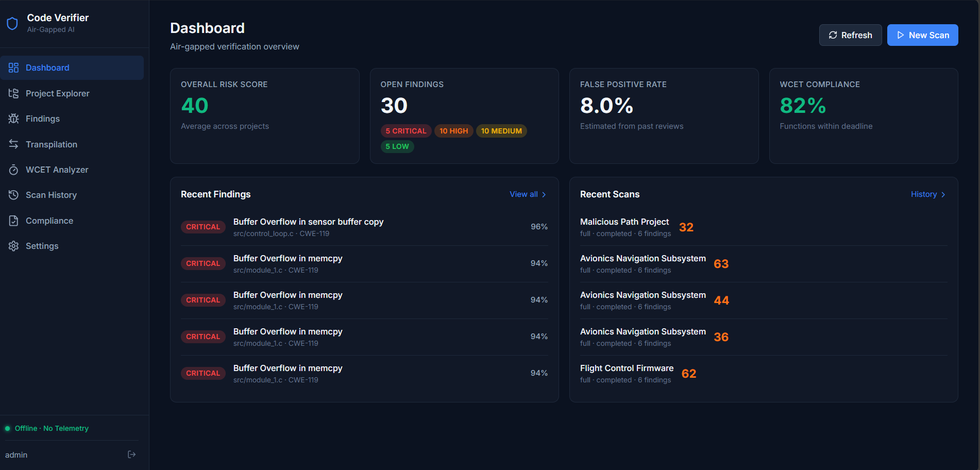Click the WCET Analyzer stopwatch icon
This screenshot has width=980, height=470.
(x=13, y=170)
